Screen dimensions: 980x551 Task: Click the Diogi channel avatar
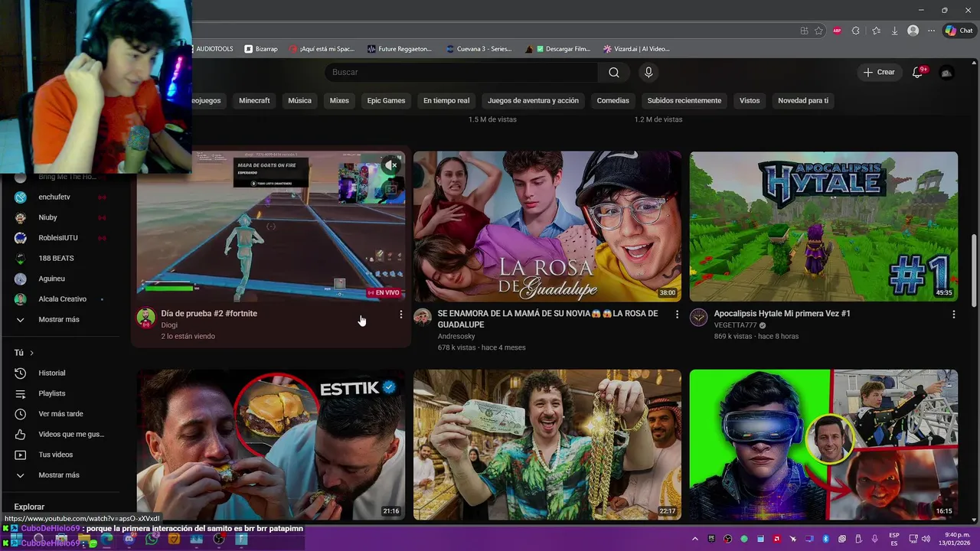click(145, 318)
